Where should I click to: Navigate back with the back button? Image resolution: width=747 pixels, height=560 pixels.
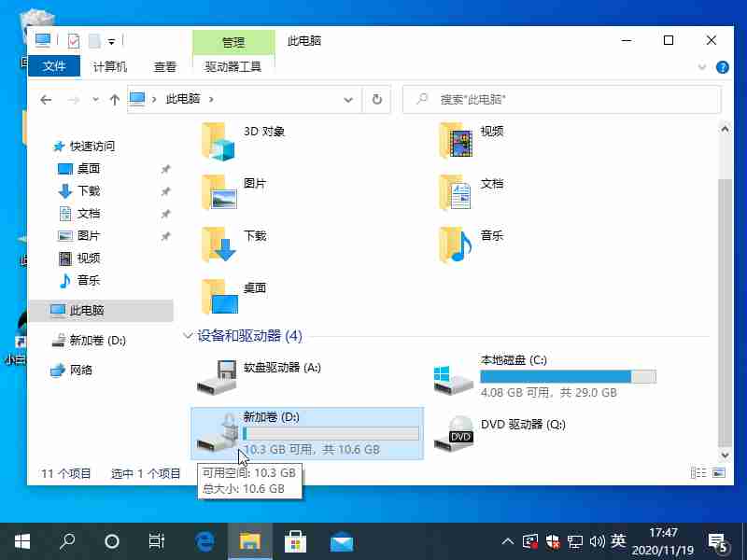[x=47, y=99]
